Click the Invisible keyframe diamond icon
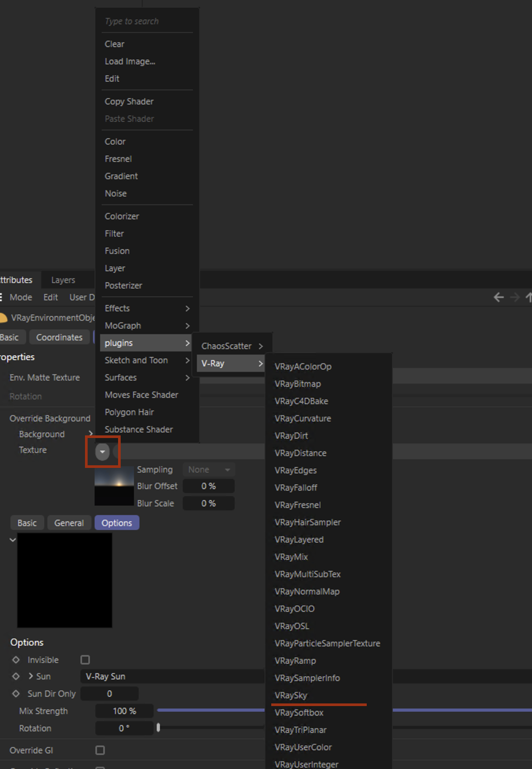The width and height of the screenshot is (532, 769). 16,660
